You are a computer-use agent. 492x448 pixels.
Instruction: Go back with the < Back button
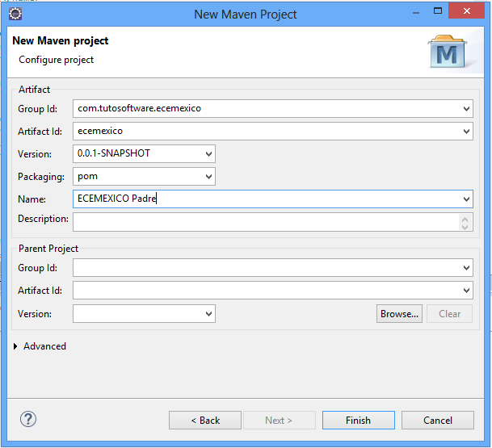(205, 420)
